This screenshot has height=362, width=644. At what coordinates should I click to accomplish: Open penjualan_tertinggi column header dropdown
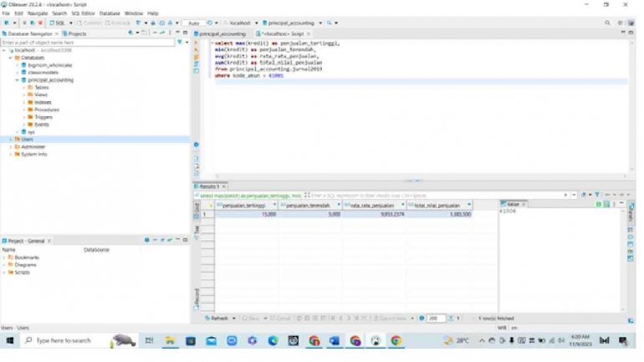point(274,205)
